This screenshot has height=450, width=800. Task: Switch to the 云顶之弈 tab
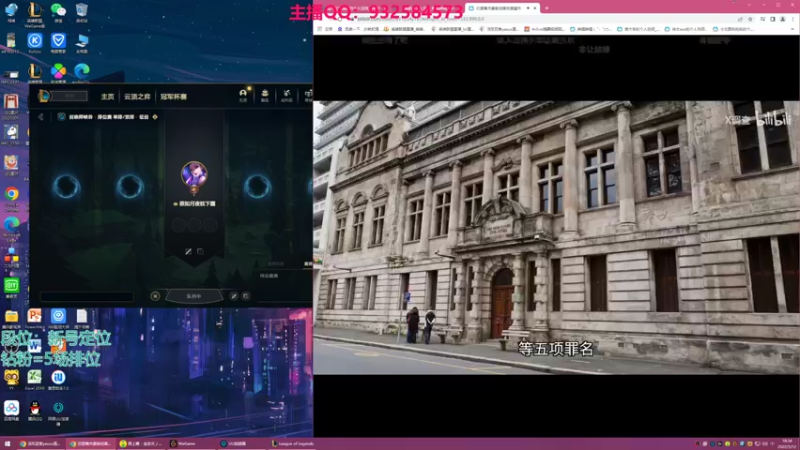click(x=137, y=96)
